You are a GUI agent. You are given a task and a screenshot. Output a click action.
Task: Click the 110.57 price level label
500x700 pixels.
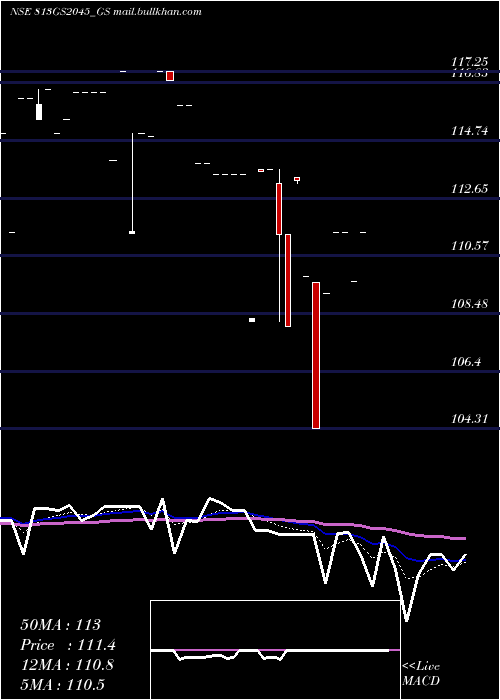(470, 246)
